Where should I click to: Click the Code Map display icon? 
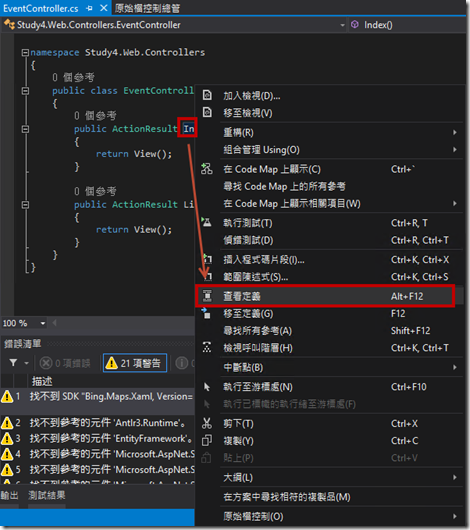pyautogui.click(x=207, y=169)
